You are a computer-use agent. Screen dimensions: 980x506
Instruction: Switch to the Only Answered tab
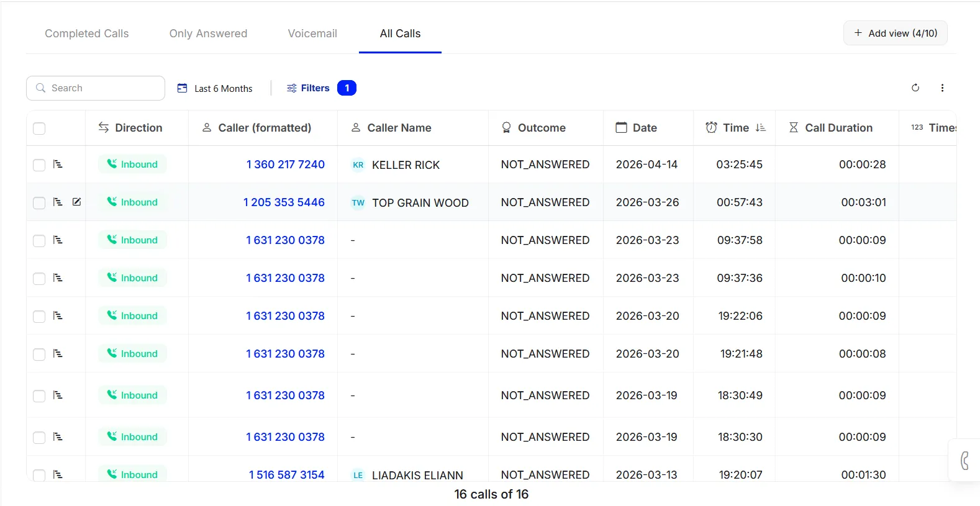pyautogui.click(x=208, y=34)
